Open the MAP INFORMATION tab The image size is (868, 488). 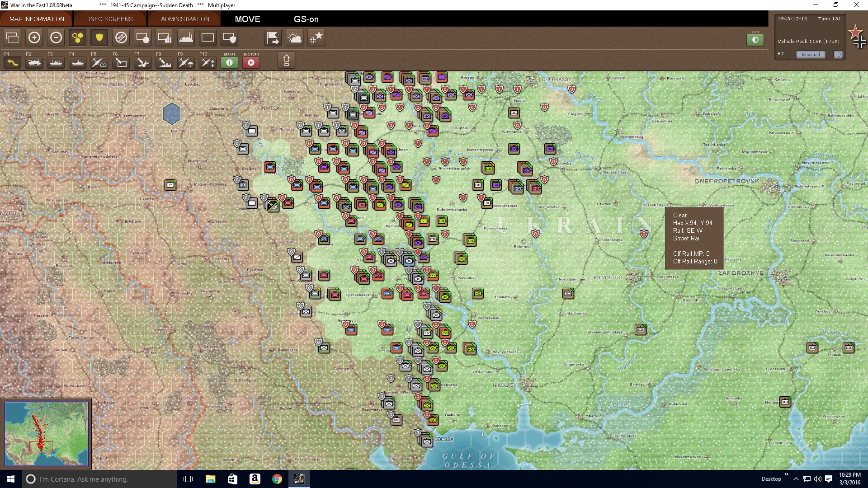click(37, 19)
